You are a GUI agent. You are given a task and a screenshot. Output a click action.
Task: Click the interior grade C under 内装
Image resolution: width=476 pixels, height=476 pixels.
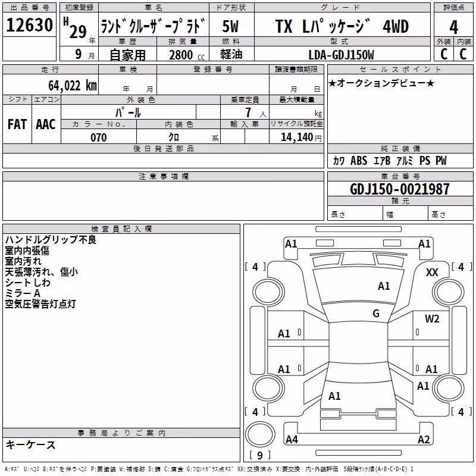463,54
